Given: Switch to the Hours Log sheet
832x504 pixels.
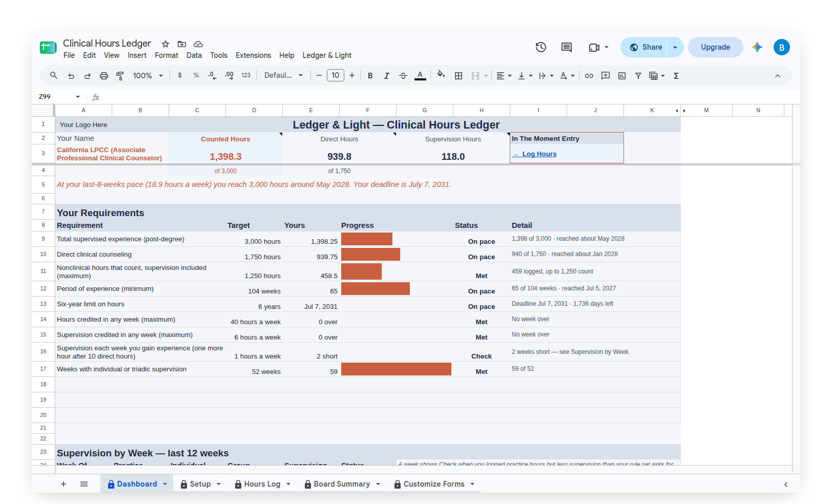Looking at the screenshot, I should pos(262,484).
